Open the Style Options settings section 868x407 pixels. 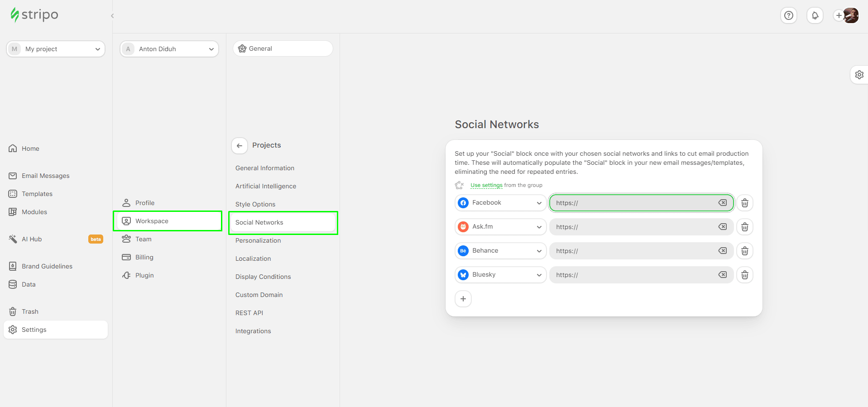coord(255,204)
